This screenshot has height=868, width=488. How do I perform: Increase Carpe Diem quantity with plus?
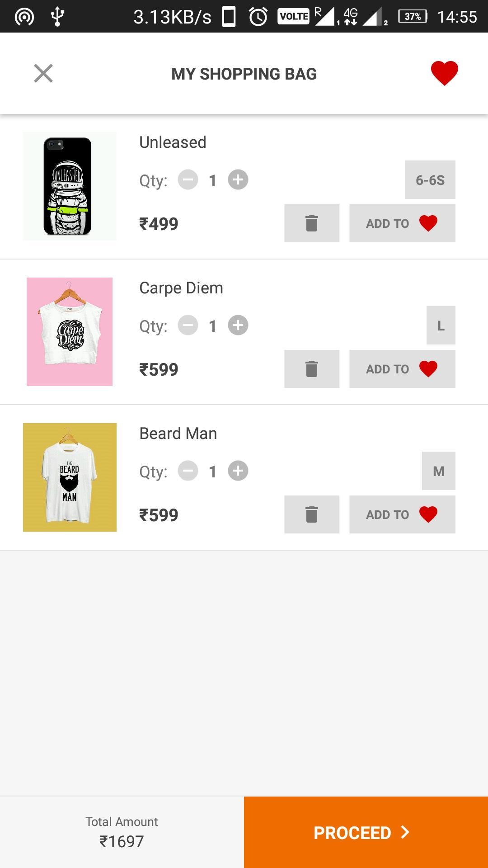(x=238, y=325)
